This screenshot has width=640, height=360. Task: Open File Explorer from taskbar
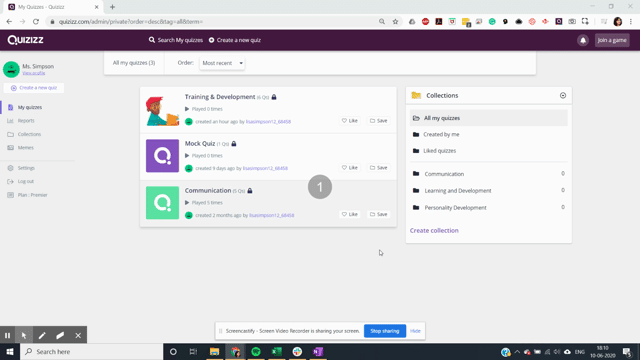(214, 351)
